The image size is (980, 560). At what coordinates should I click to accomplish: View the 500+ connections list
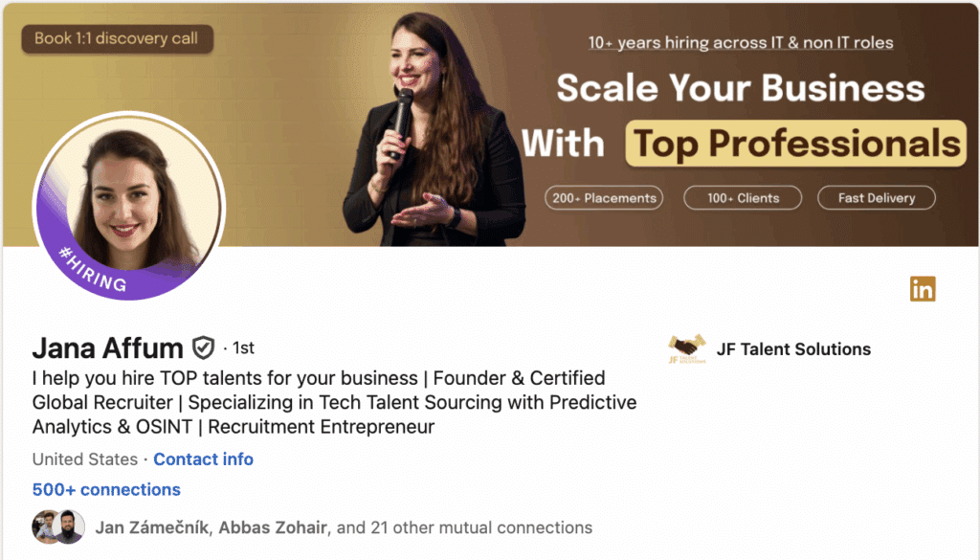click(106, 489)
